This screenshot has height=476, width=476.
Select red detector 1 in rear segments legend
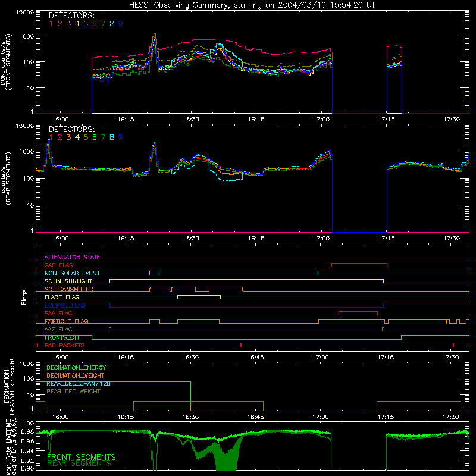pos(51,137)
